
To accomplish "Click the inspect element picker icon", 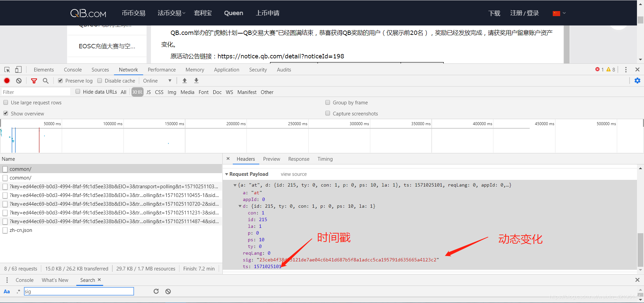I will pyautogui.click(x=7, y=70).
